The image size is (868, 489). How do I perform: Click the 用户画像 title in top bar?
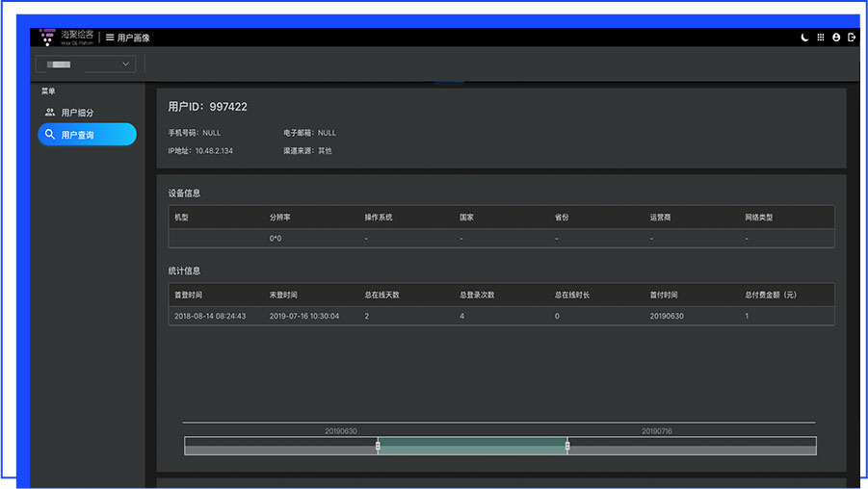[133, 38]
